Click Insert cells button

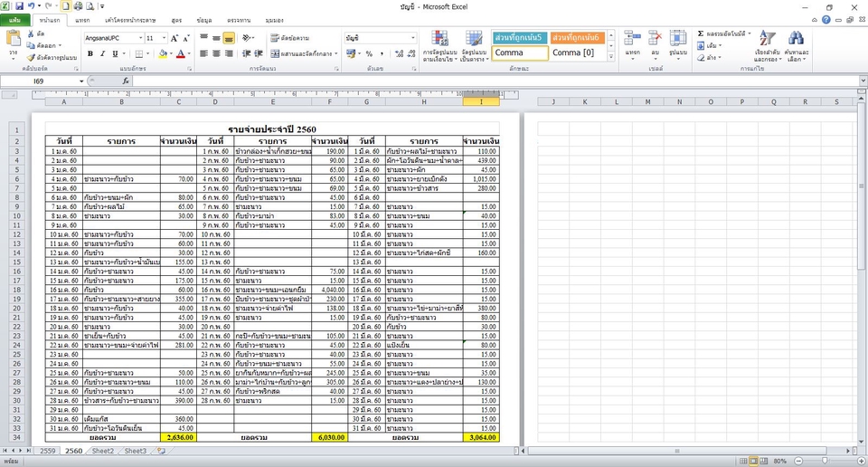point(632,43)
